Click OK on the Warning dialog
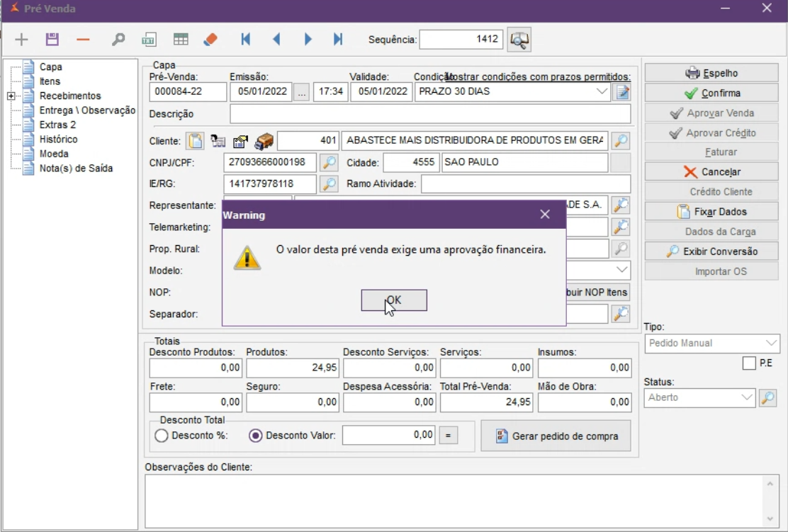Screen dimensions: 788x532 pos(394,300)
